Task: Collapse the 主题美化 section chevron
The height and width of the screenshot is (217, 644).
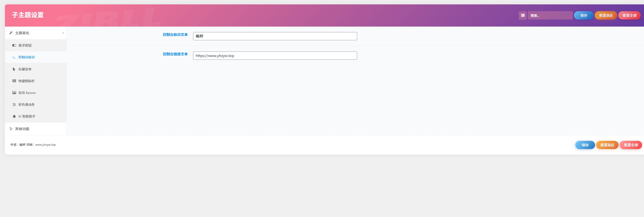Action: 63,33
